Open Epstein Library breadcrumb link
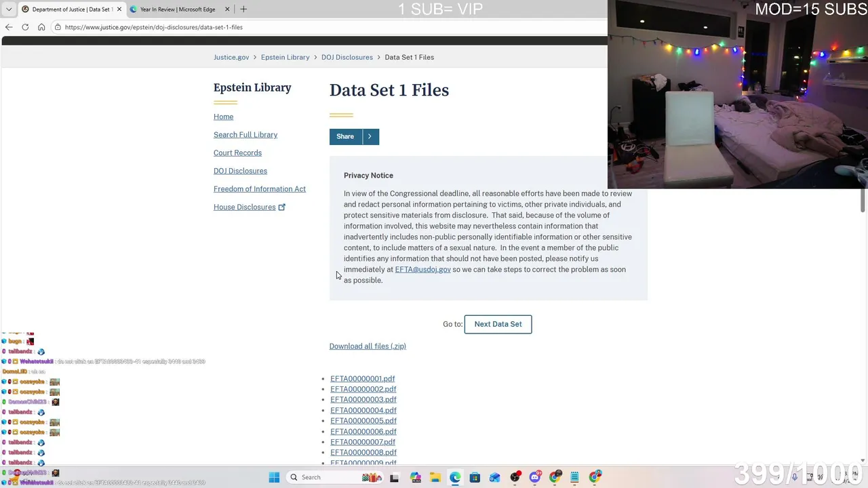The width and height of the screenshot is (868, 488). pos(285,58)
